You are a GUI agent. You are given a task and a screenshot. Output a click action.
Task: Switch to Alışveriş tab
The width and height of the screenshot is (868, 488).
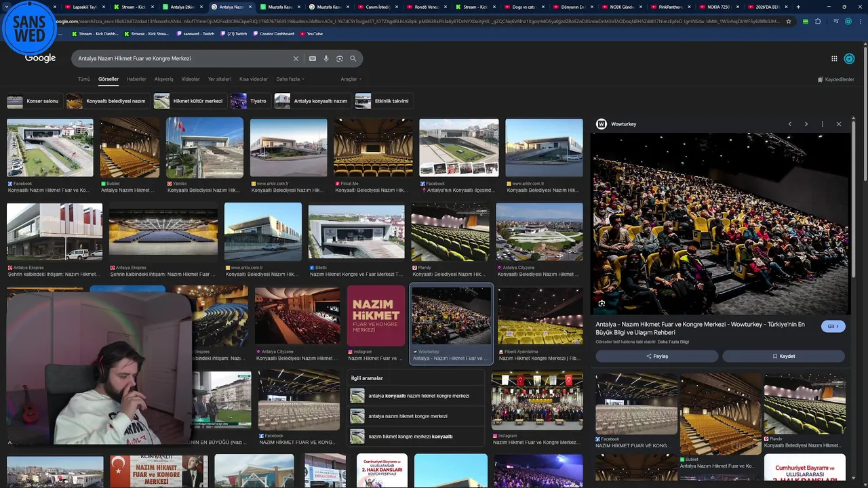tap(163, 79)
